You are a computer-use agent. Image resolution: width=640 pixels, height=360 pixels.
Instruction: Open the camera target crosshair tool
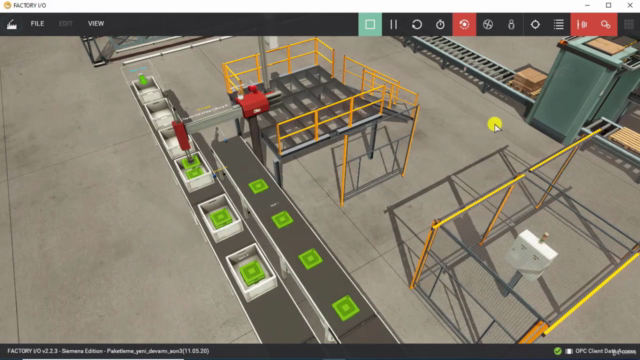535,24
